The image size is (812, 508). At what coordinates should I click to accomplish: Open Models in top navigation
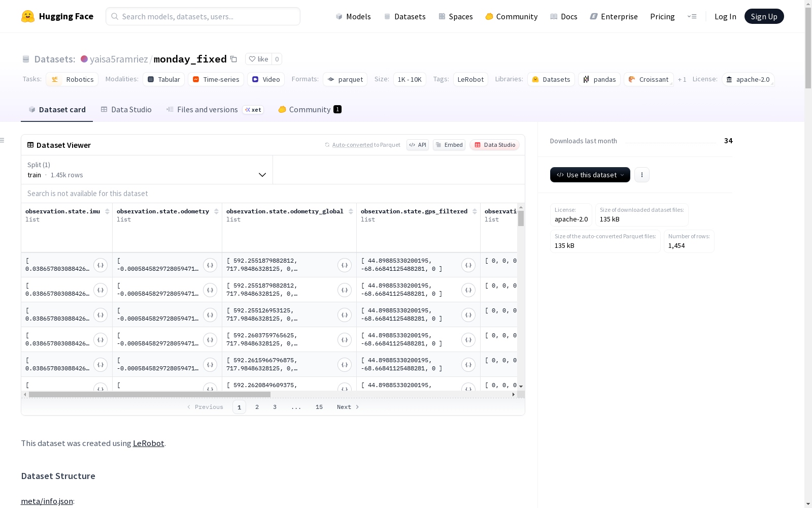tap(353, 16)
